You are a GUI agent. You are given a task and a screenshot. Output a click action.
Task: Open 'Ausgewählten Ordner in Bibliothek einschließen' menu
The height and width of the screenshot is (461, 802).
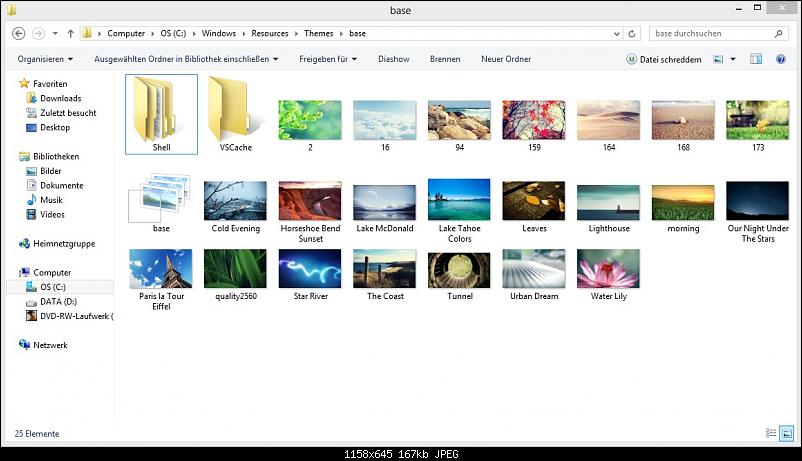[186, 59]
